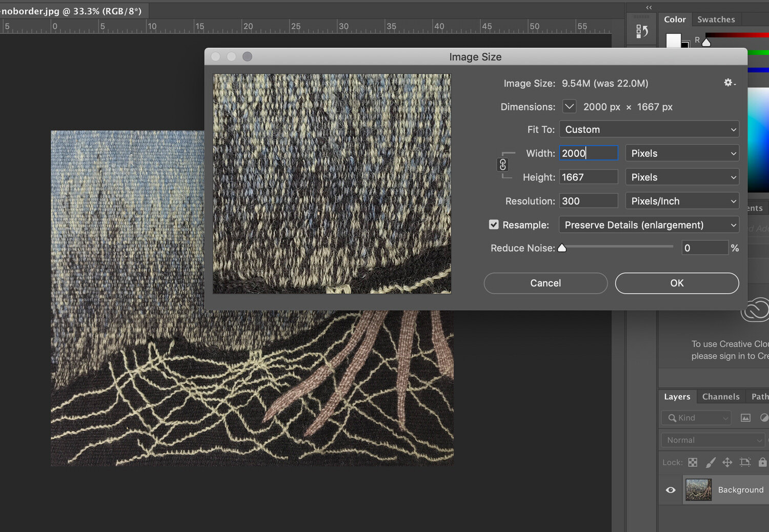Open the Fit To dropdown showing Custom

pos(649,129)
